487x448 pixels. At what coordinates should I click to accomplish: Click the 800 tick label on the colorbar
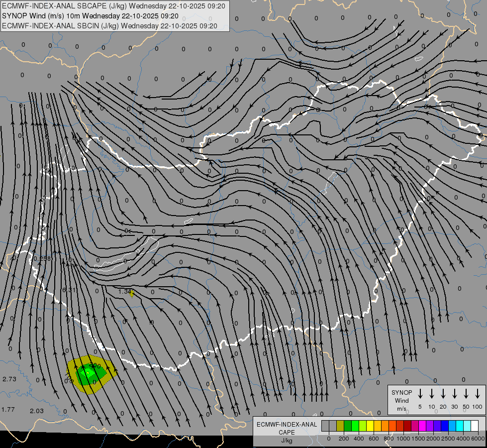click(x=389, y=439)
